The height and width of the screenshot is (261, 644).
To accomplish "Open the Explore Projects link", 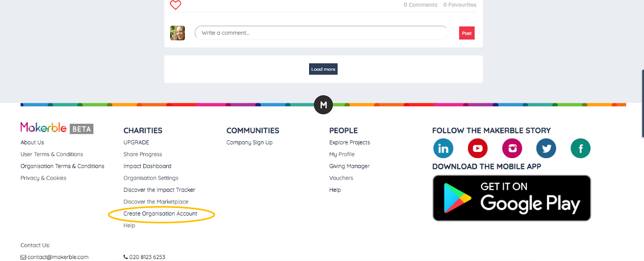I will pyautogui.click(x=349, y=142).
